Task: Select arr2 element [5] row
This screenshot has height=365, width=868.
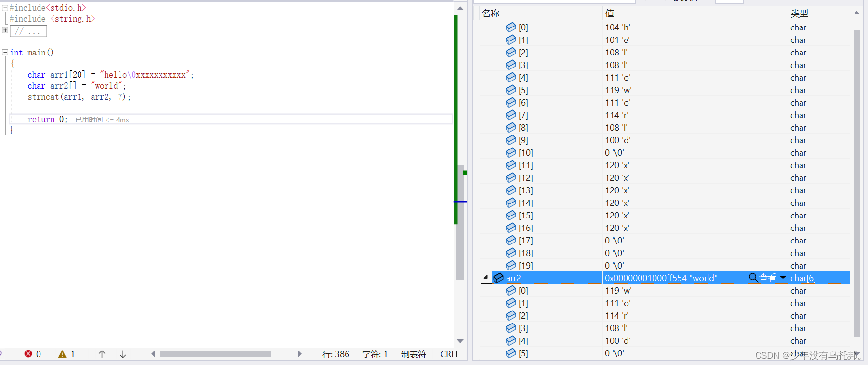Action: [x=662, y=353]
